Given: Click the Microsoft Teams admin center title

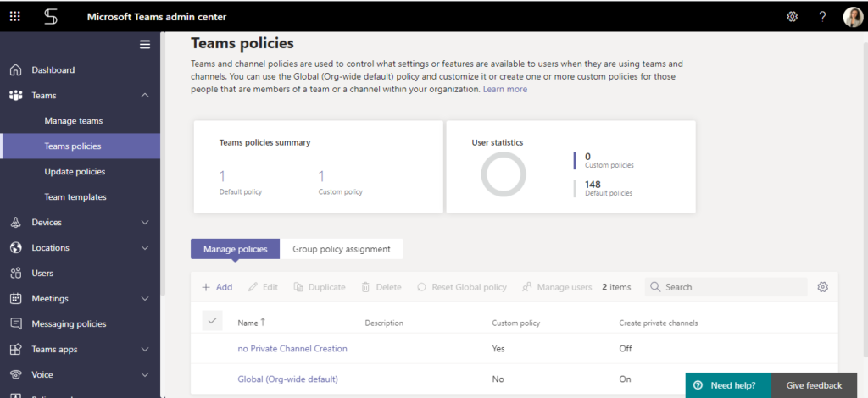Looking at the screenshot, I should 157,17.
